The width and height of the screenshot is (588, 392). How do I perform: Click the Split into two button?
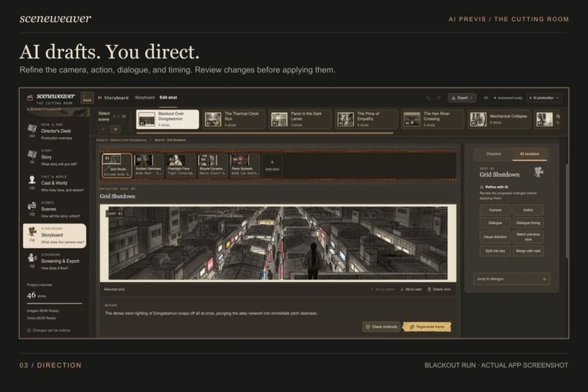click(495, 251)
